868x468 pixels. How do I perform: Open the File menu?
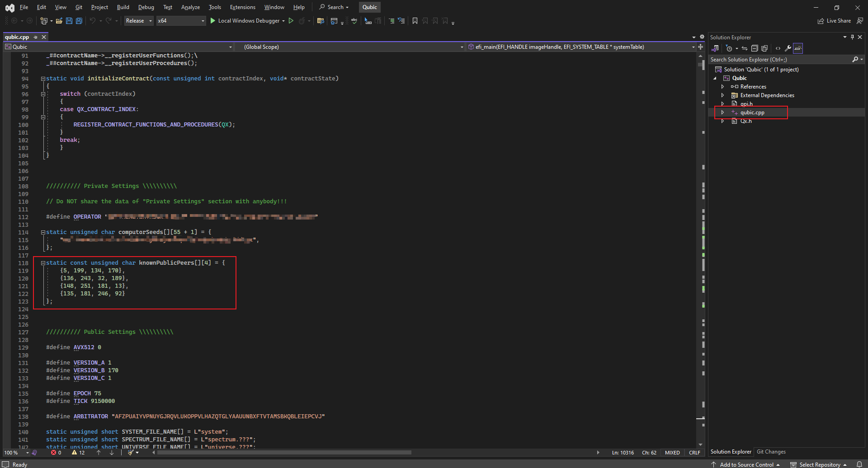point(24,7)
